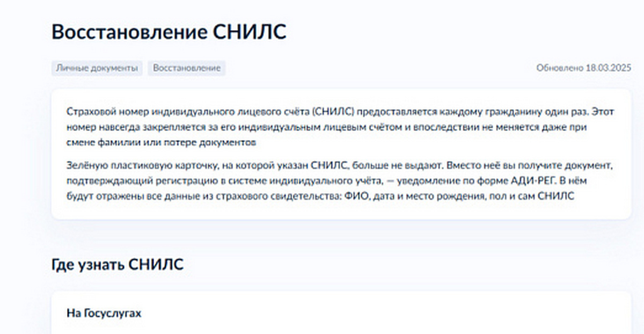The image size is (644, 334).
Task: Open the "На Госуслугах" card heading
Action: [104, 313]
